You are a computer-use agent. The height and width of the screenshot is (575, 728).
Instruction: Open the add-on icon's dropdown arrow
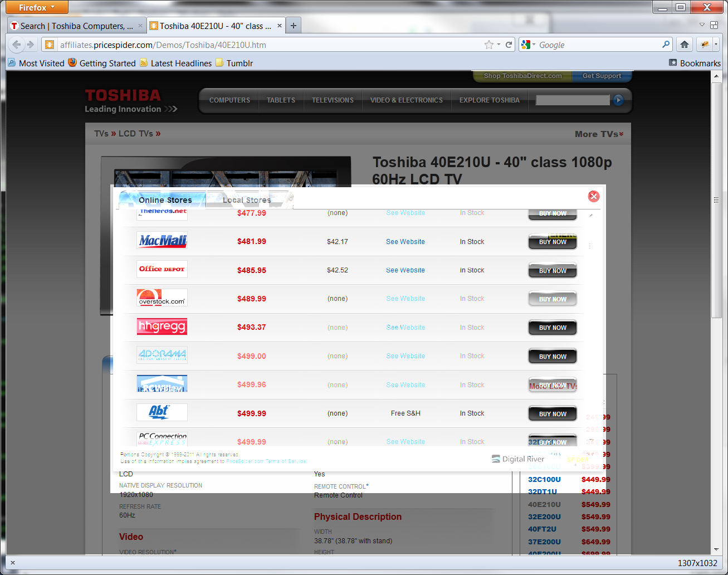[x=716, y=45]
